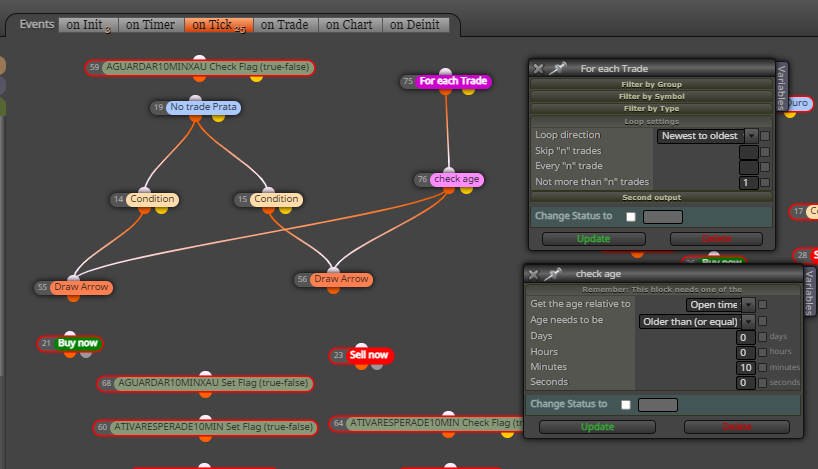Switch to the on Init events tab
Image resolution: width=818 pixels, height=469 pixels.
[88, 25]
